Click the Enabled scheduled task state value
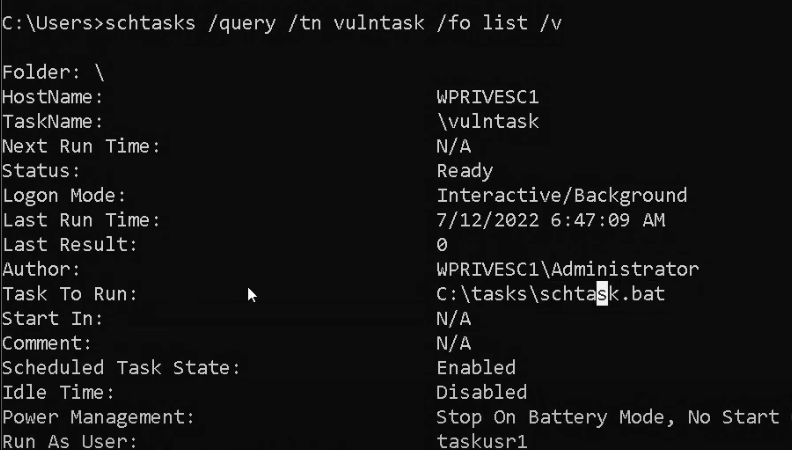This screenshot has height=450, width=792. [x=476, y=368]
